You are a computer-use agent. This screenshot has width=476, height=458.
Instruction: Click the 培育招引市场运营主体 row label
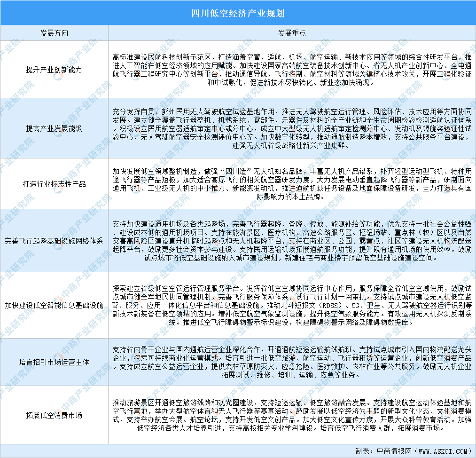(54, 362)
